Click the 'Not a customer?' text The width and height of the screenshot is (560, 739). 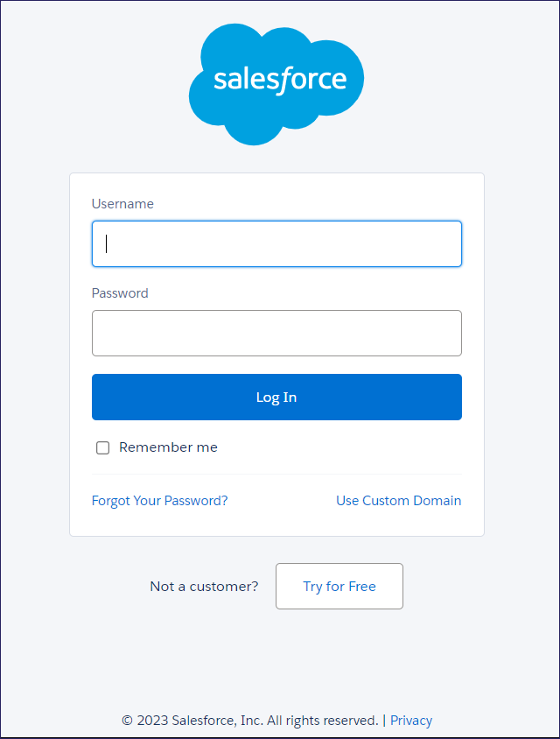(x=204, y=587)
